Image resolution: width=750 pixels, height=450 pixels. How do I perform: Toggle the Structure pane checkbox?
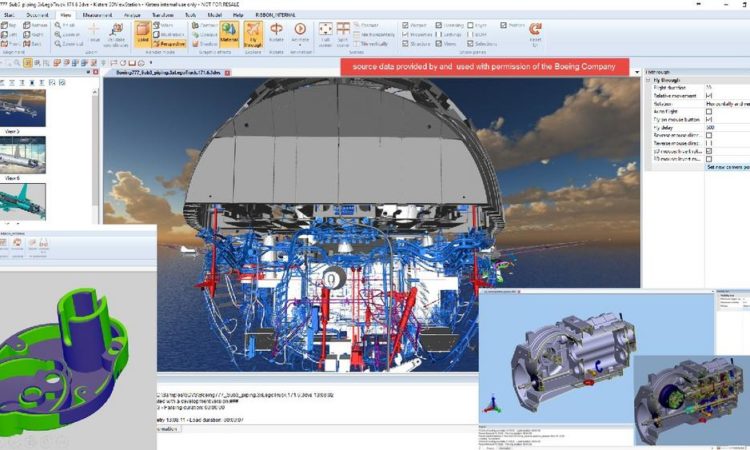[406, 44]
